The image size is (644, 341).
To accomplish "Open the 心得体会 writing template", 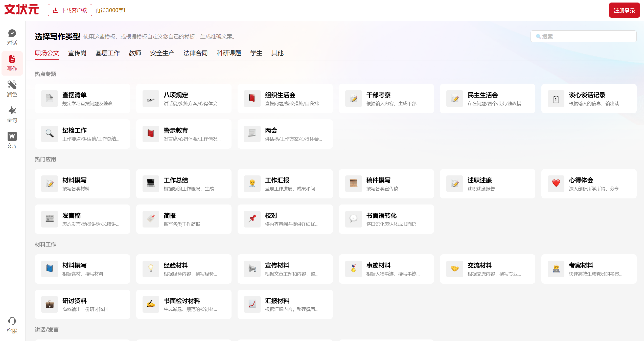I will pos(589,184).
